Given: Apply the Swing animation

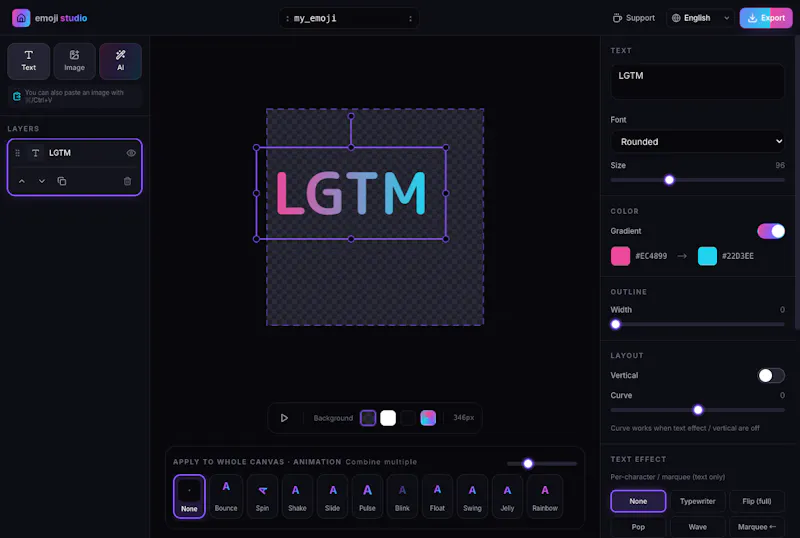Looking at the screenshot, I should pos(472,497).
